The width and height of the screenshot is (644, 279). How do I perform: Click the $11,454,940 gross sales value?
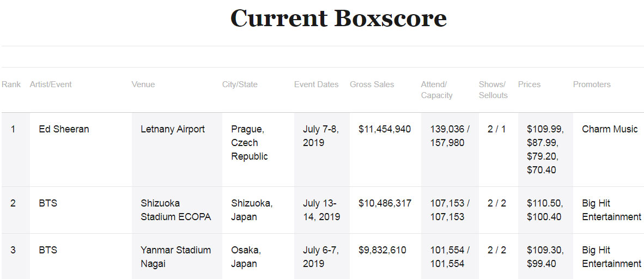pyautogui.click(x=385, y=129)
